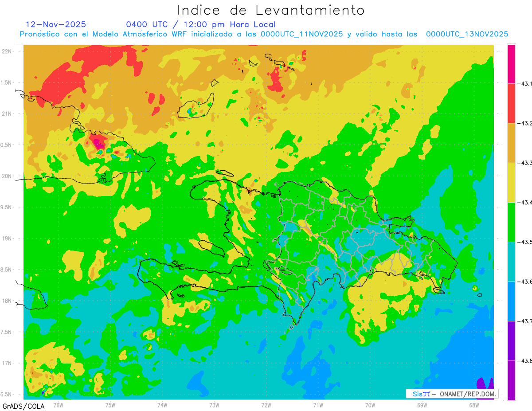The image size is (532, 411).
Task: Click the '68W' longitude label
Action: coord(474,405)
